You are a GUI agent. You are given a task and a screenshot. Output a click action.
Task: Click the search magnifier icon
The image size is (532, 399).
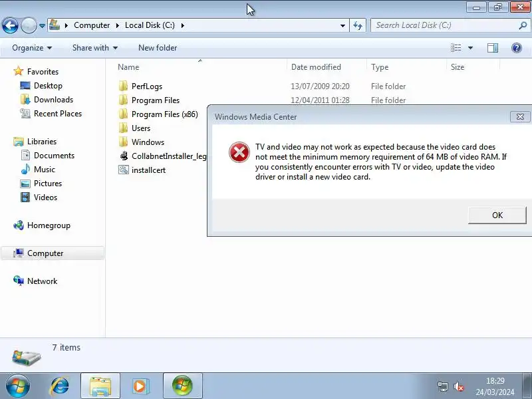(x=523, y=25)
